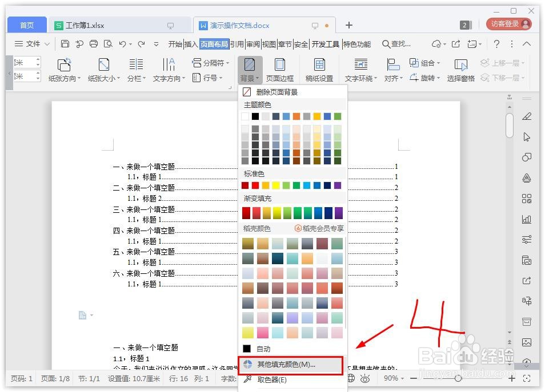Viewport: 545px width, 392px height.
Task: Click the new document tab plus button
Action: coord(349,25)
